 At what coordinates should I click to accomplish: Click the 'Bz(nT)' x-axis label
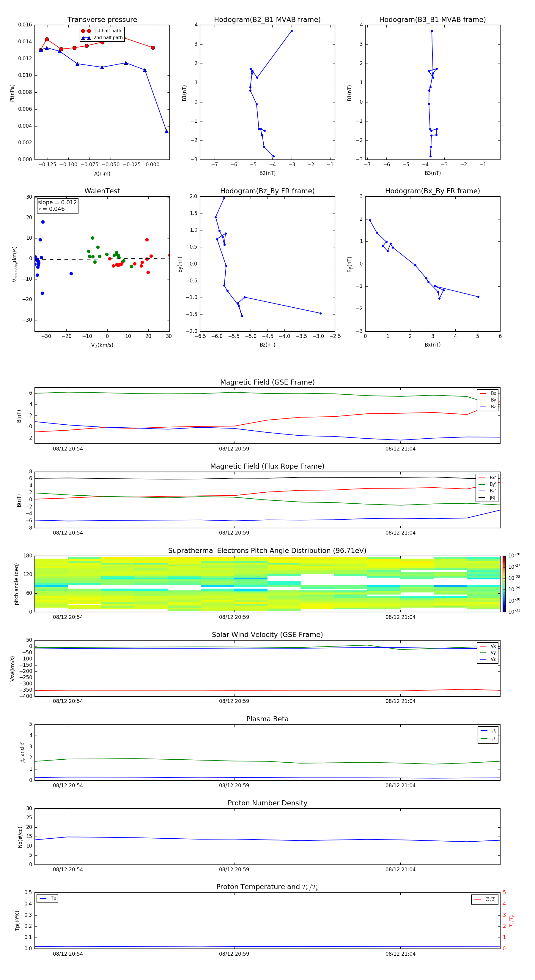coord(267,345)
